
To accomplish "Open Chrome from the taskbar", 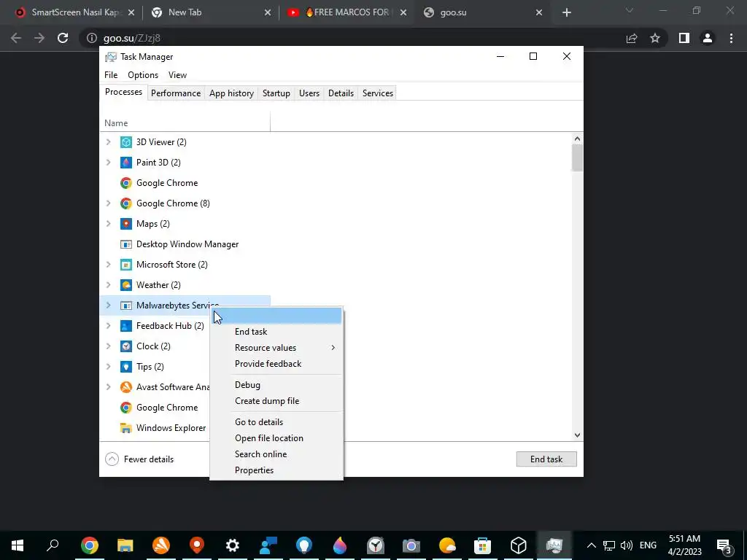I will (90, 545).
